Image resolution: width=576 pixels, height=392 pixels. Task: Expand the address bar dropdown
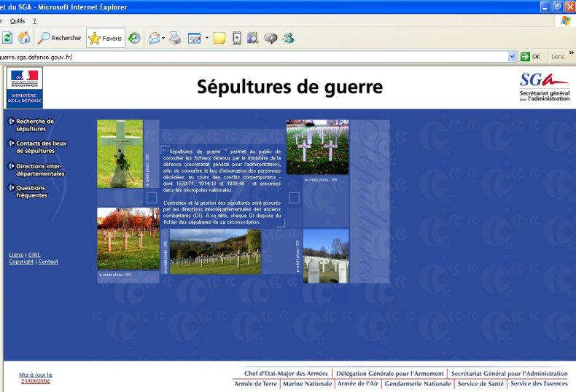point(512,57)
